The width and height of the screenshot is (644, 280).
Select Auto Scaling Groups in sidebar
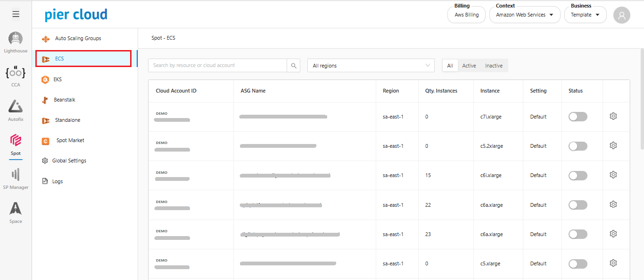click(78, 39)
